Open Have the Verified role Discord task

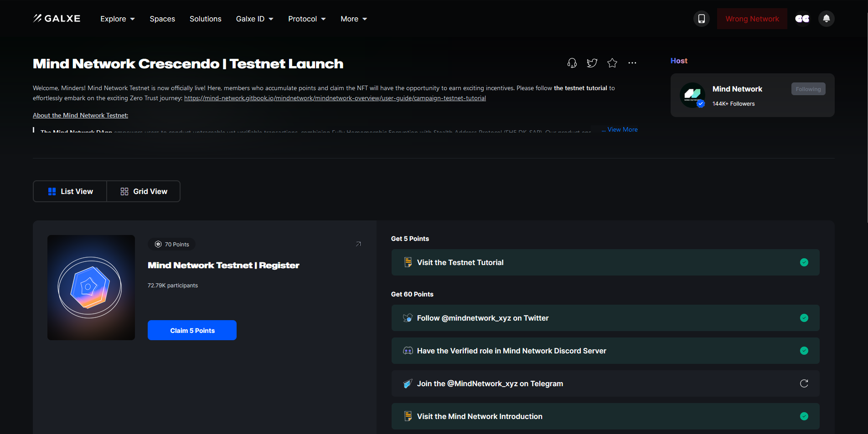605,351
